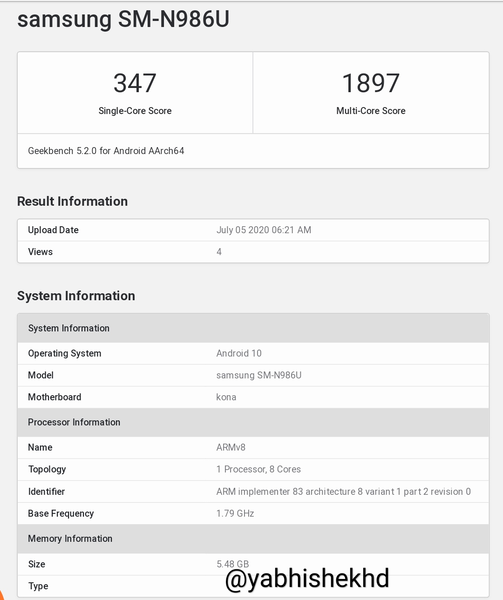Viewport: 503px width, 600px height.
Task: Click the 'Base Frequency' row label
Action: (x=61, y=514)
